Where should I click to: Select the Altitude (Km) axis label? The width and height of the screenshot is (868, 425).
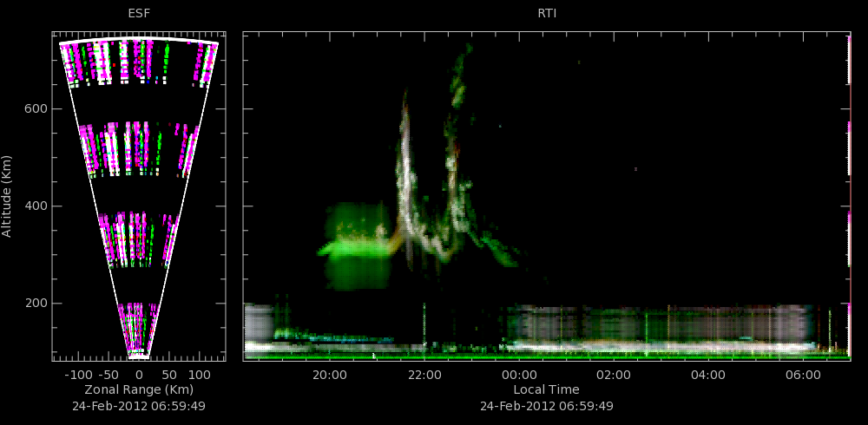(7, 195)
